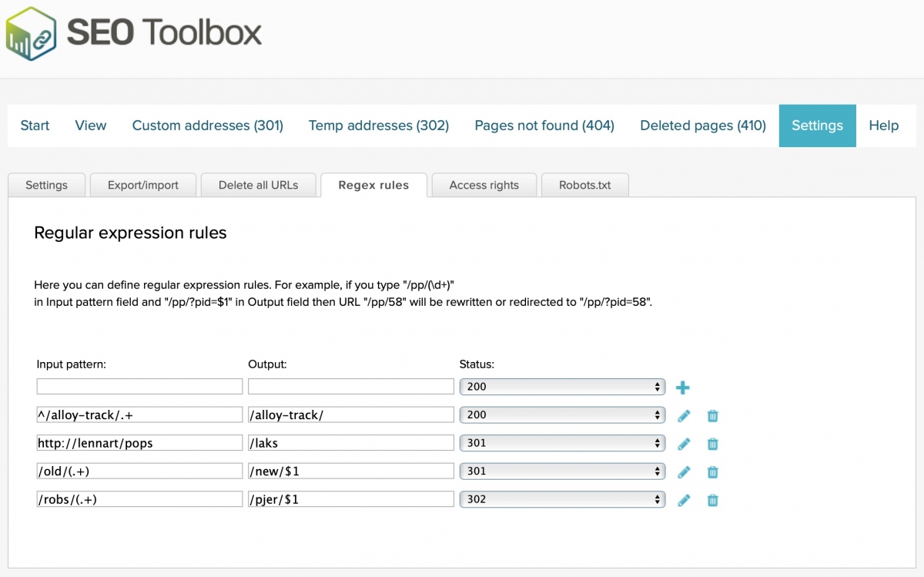924x577 pixels.
Task: Open the Robots.txt tab
Action: [x=584, y=185]
